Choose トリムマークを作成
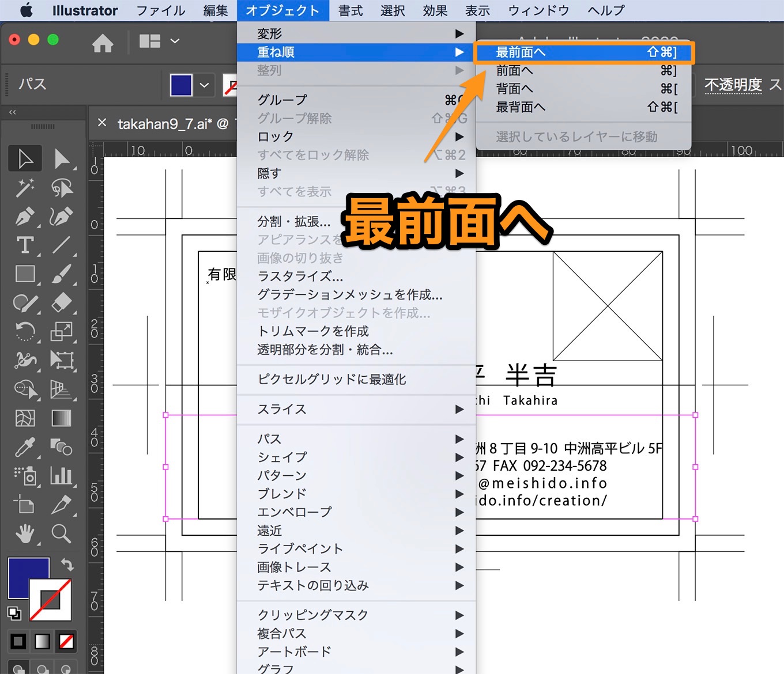The width and height of the screenshot is (784, 674). [x=356, y=331]
